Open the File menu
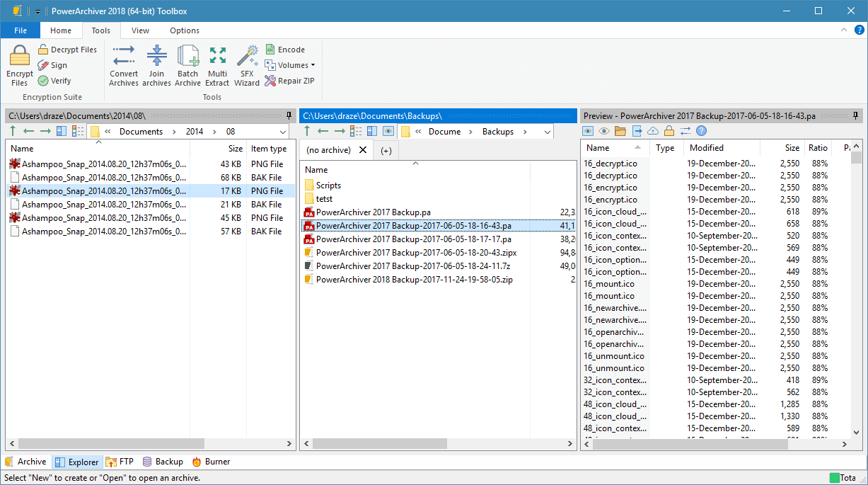 click(21, 30)
